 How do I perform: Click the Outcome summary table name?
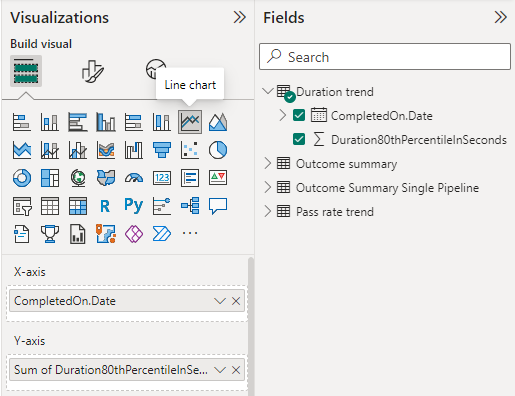coord(346,164)
